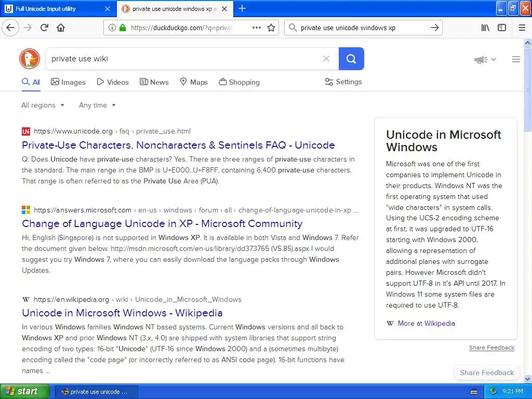Click the Microsoft logo favicon
This screenshot has height=399, width=532.
[x=26, y=210]
